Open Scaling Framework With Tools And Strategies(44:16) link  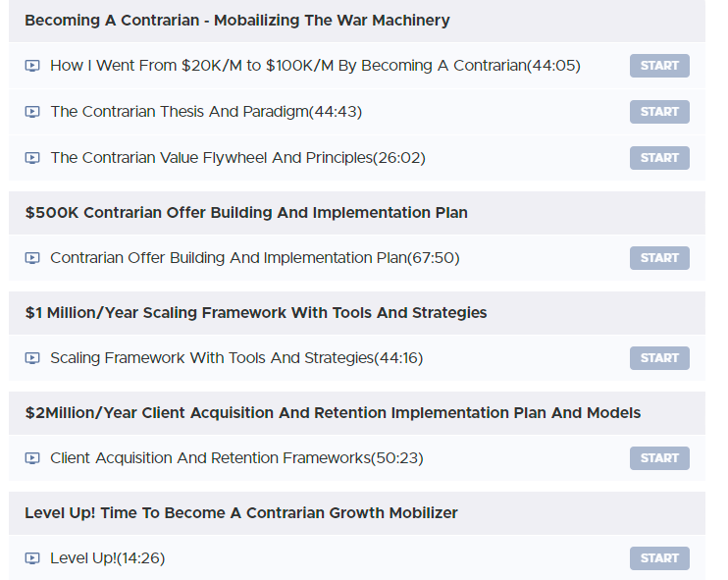(236, 358)
